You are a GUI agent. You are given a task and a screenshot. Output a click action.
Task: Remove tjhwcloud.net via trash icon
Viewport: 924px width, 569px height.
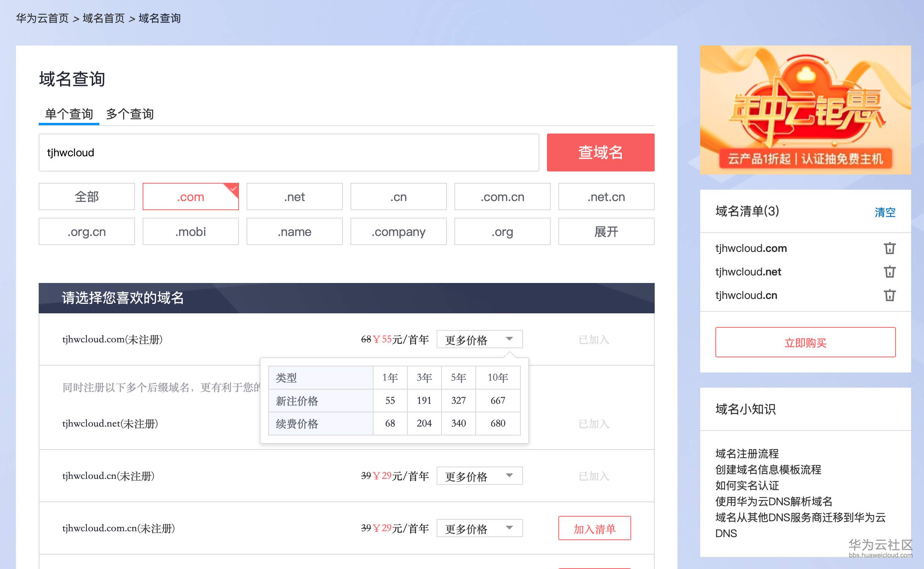point(891,272)
